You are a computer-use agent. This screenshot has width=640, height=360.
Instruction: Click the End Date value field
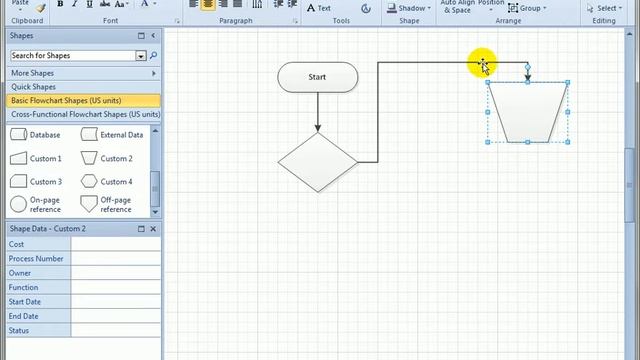(x=116, y=316)
